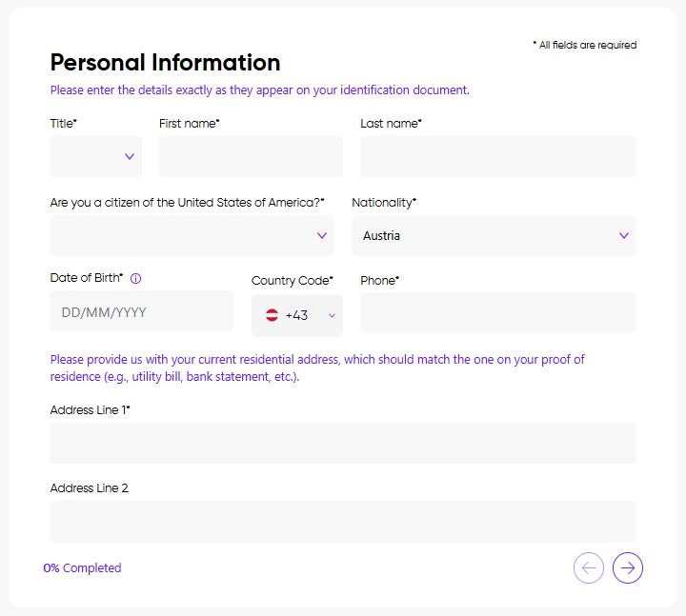
Task: Click the Nationality dropdown chevron arrow
Action: (x=624, y=235)
